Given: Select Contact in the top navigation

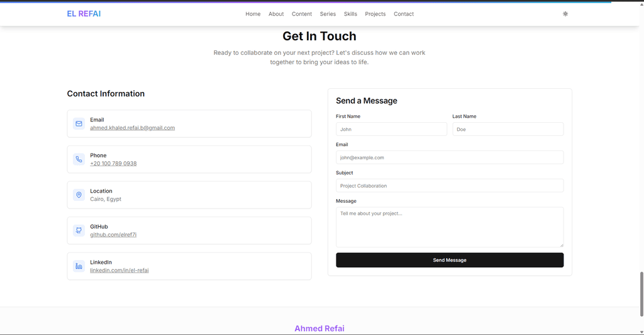Looking at the screenshot, I should click(x=404, y=14).
